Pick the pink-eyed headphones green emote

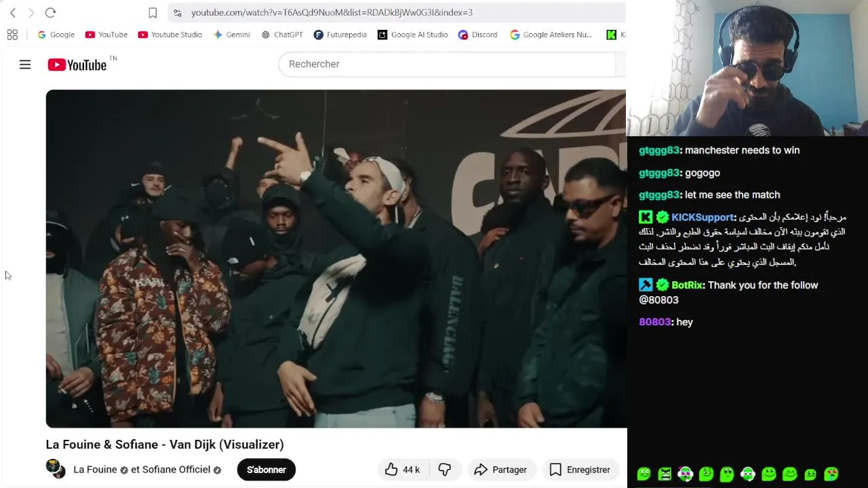click(686, 474)
